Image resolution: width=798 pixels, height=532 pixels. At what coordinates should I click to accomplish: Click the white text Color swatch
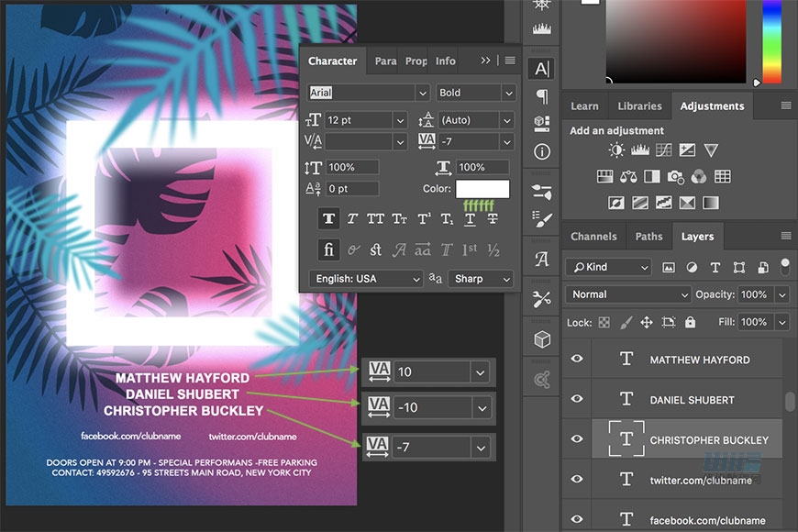tap(482, 189)
